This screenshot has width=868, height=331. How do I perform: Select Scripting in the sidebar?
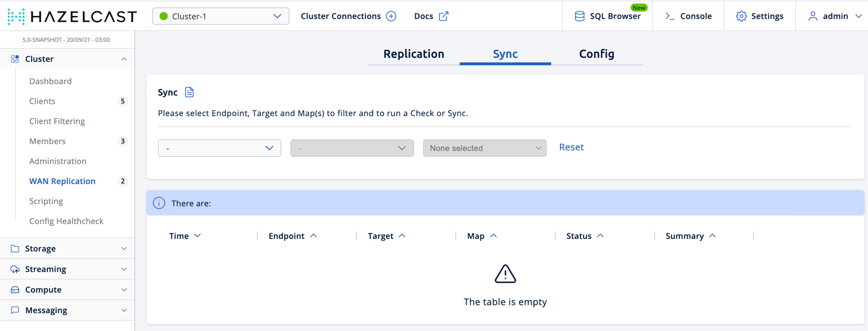(46, 201)
